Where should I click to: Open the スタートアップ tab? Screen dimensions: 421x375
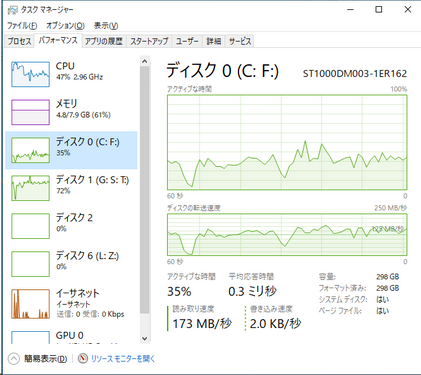pos(149,41)
